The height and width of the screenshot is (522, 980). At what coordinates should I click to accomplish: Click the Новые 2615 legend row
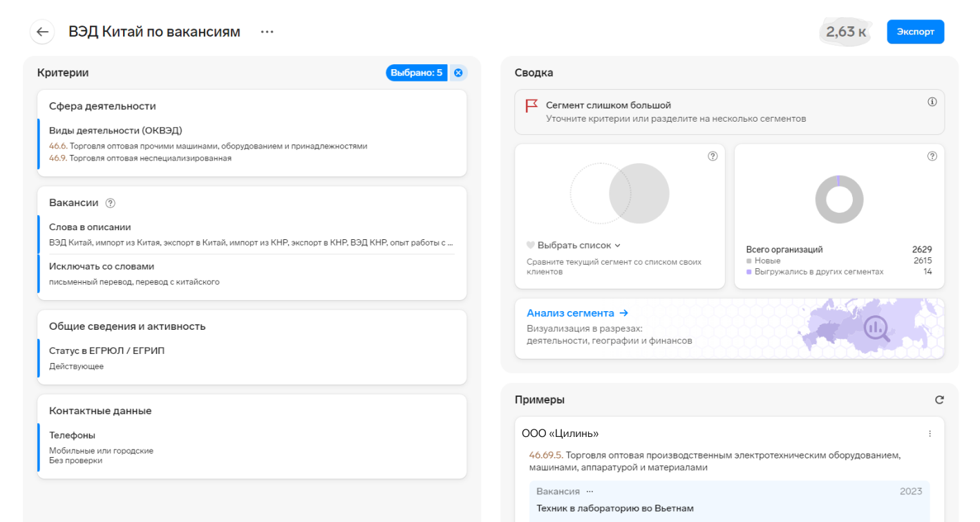pos(839,261)
